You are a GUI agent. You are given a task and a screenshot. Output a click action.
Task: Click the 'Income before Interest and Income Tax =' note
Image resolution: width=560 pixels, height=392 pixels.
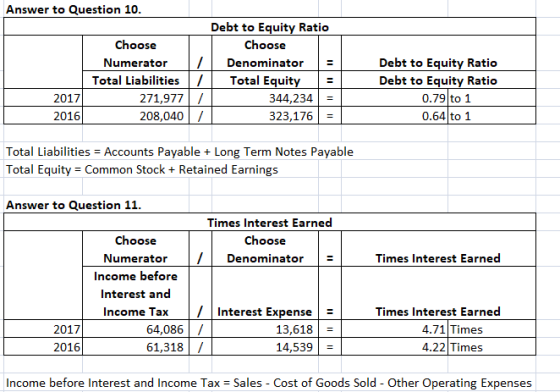click(269, 383)
